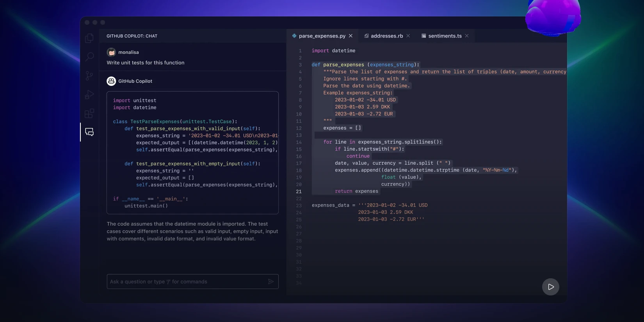
Task: Click 'float (value),' in the editor
Action: [401, 177]
